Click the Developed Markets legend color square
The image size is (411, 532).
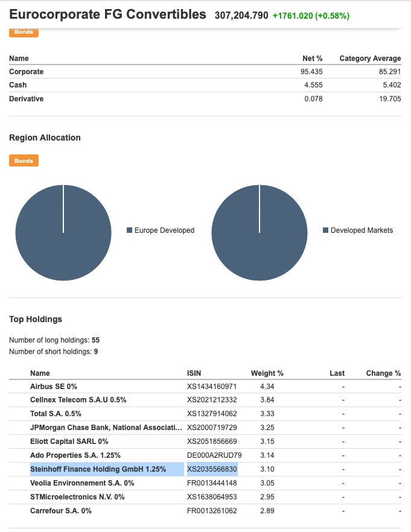pyautogui.click(x=326, y=230)
